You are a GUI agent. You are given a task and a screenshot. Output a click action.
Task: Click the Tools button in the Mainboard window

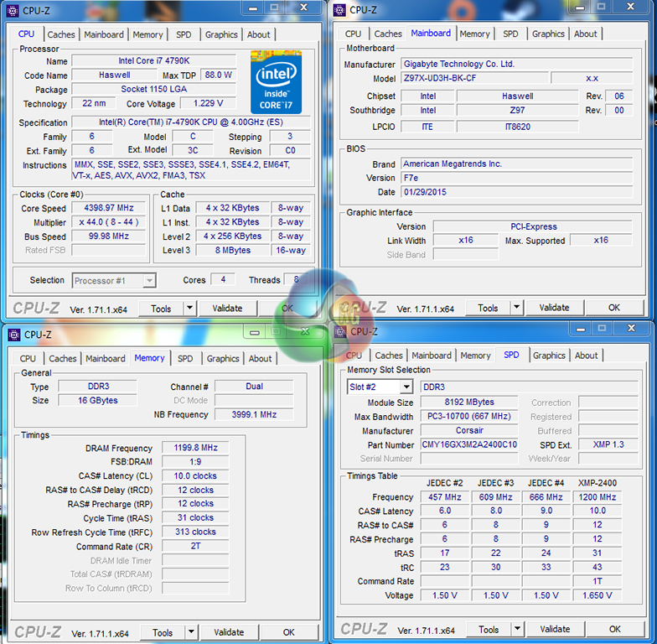point(488,308)
